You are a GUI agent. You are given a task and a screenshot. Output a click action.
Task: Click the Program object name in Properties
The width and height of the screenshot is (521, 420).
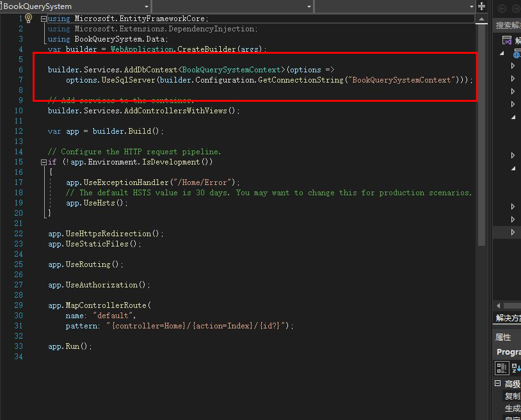tap(508, 352)
